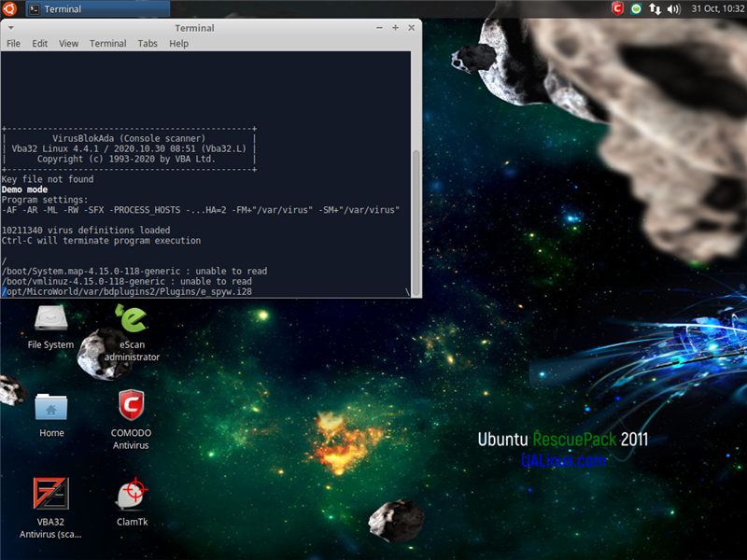Open the volume control tray icon
This screenshot has width=747, height=560.
pyautogui.click(x=673, y=8)
